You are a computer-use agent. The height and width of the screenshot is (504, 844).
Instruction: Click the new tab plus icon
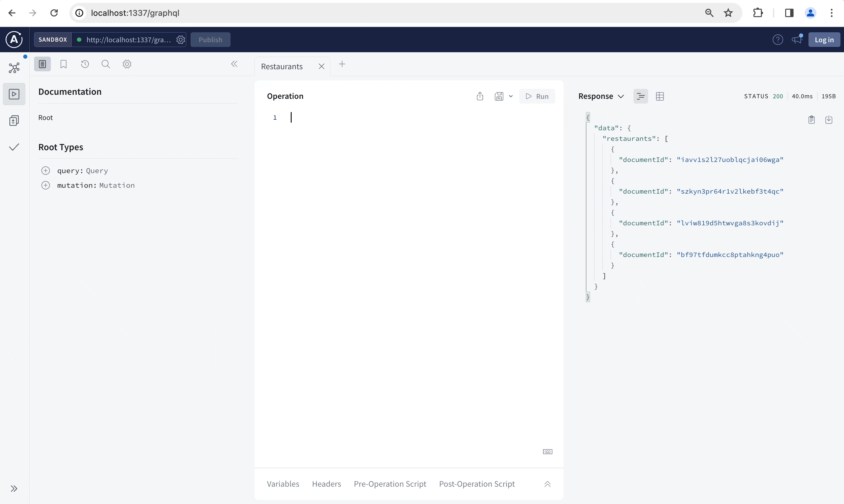click(x=341, y=65)
